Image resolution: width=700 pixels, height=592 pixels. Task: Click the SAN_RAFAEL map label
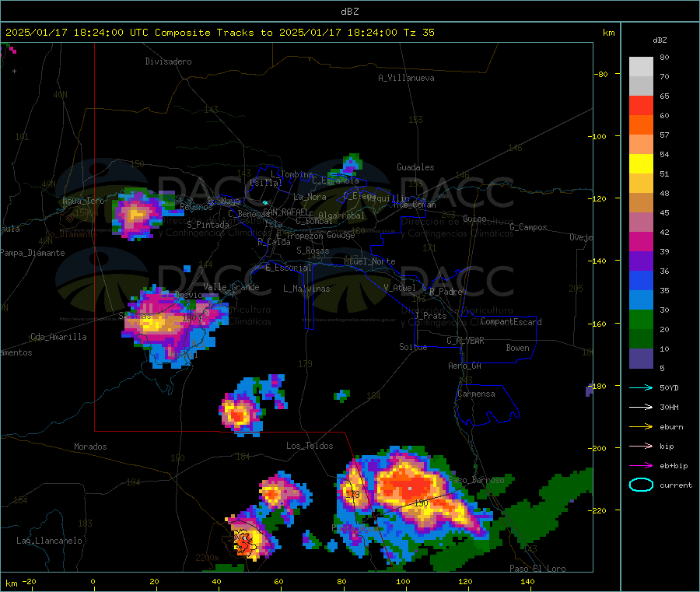285,212
